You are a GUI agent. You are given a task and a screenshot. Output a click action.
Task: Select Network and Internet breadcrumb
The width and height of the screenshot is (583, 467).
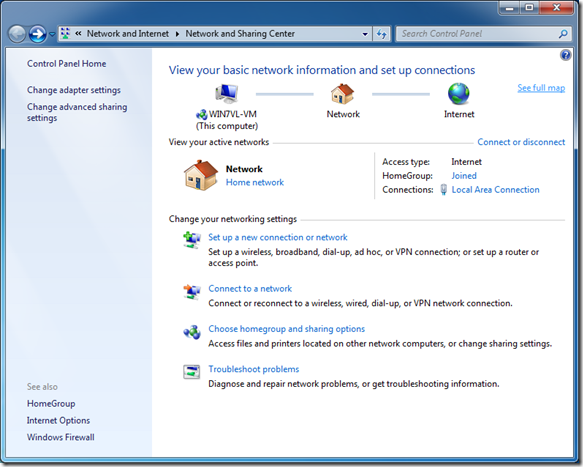[x=128, y=33]
